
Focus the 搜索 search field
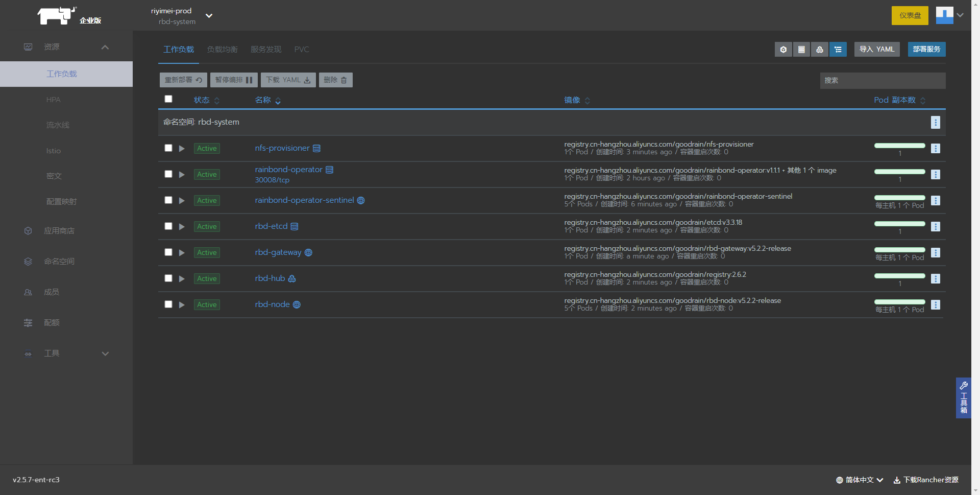pos(883,81)
